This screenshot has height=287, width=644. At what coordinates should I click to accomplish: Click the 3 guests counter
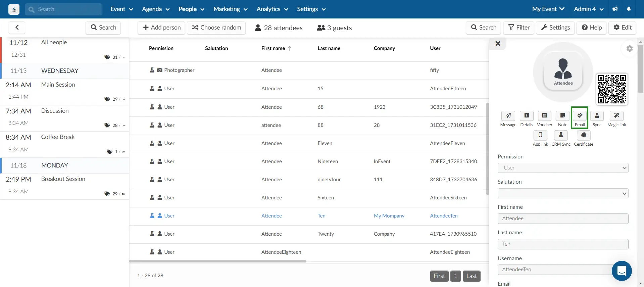[334, 28]
